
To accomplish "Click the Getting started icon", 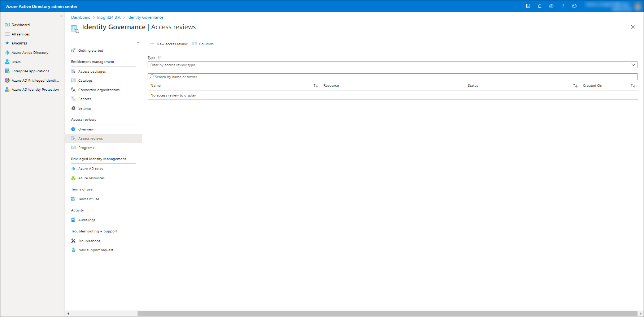I will (73, 50).
